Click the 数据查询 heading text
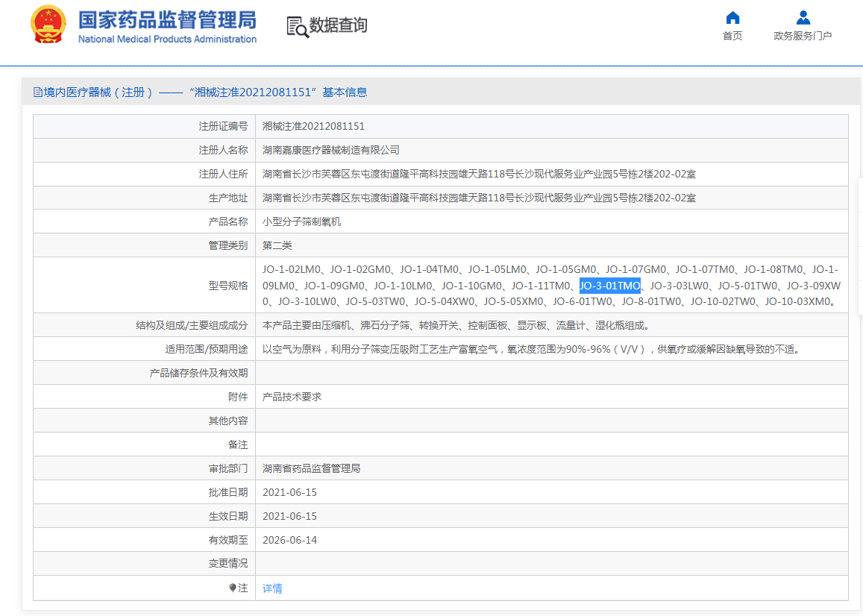Image resolution: width=863 pixels, height=616 pixels. [x=339, y=25]
